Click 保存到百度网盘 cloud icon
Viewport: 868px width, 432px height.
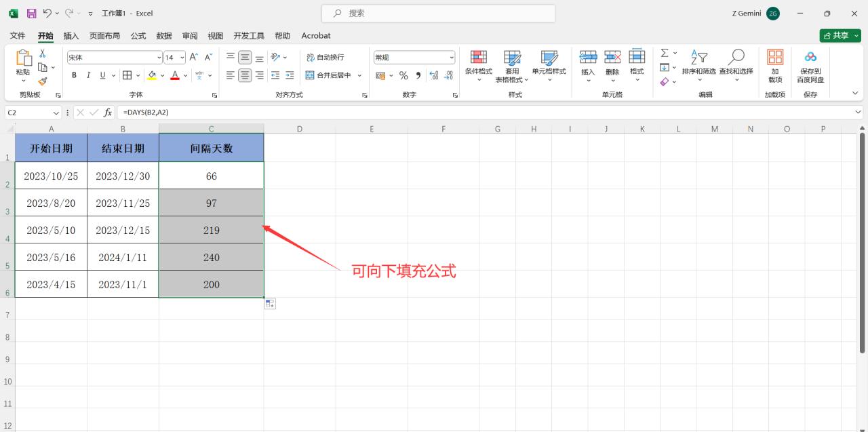point(810,65)
